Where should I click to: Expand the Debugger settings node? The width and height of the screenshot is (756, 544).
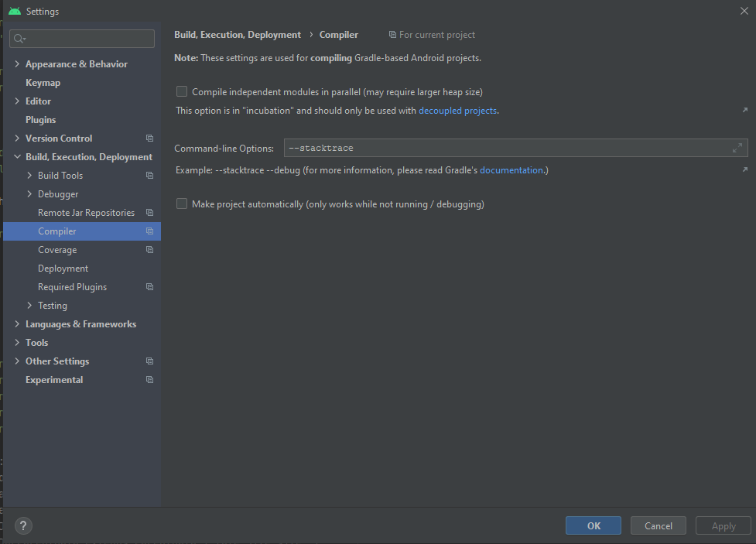tap(29, 194)
